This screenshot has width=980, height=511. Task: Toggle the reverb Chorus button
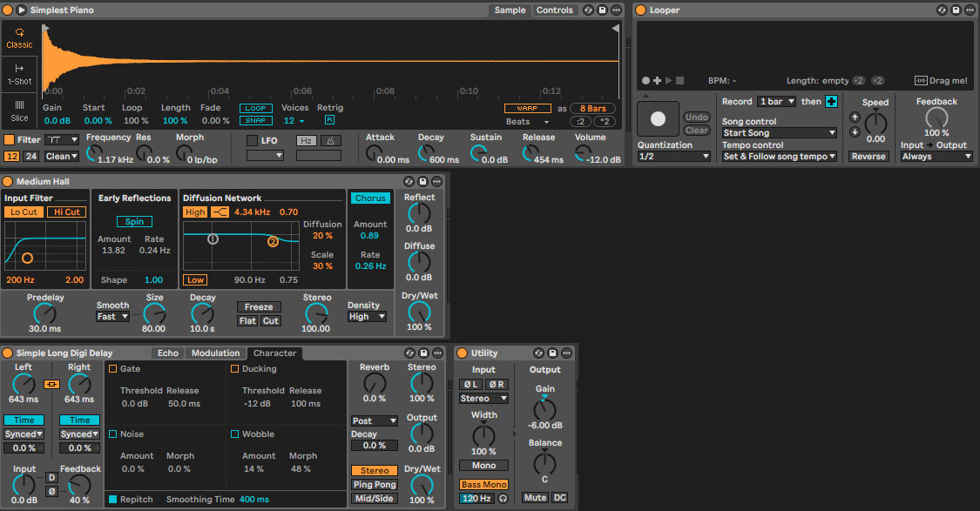click(370, 198)
